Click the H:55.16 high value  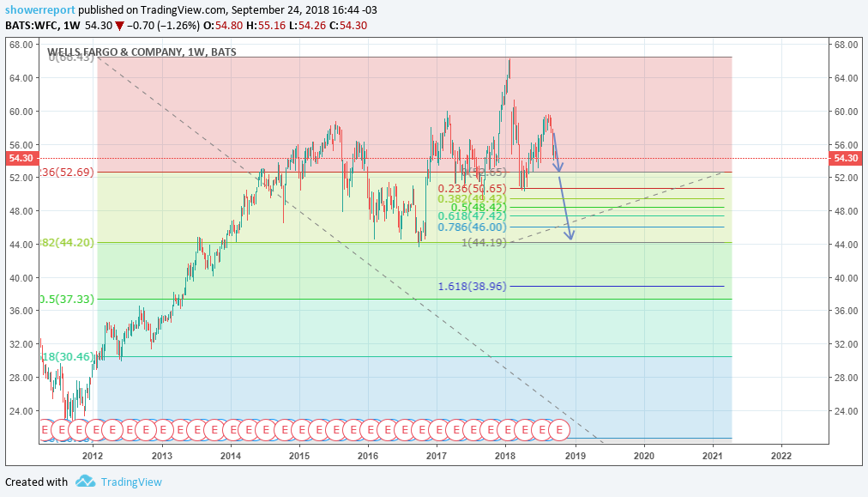point(266,26)
